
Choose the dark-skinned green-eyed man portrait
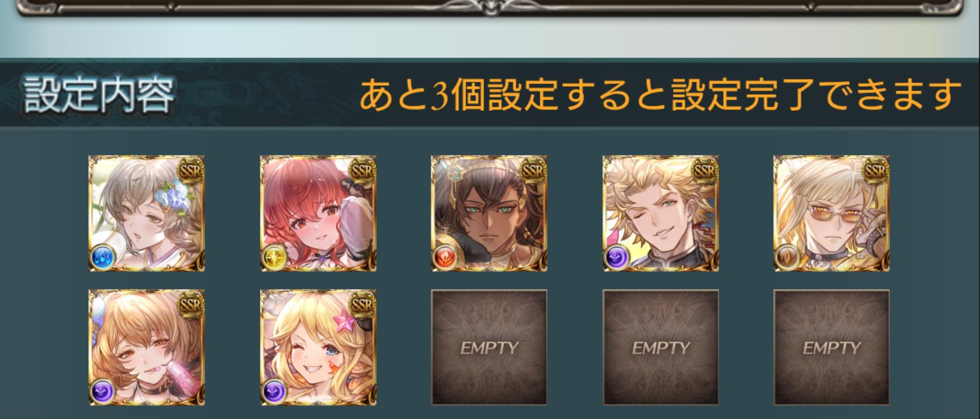489,213
